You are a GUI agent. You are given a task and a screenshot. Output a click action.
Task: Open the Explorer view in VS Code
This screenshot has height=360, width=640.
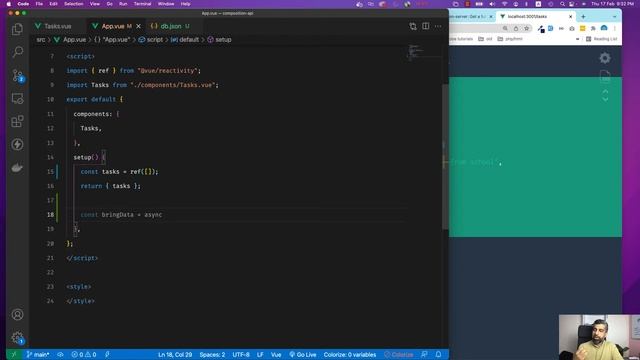pyautogui.click(x=17, y=29)
